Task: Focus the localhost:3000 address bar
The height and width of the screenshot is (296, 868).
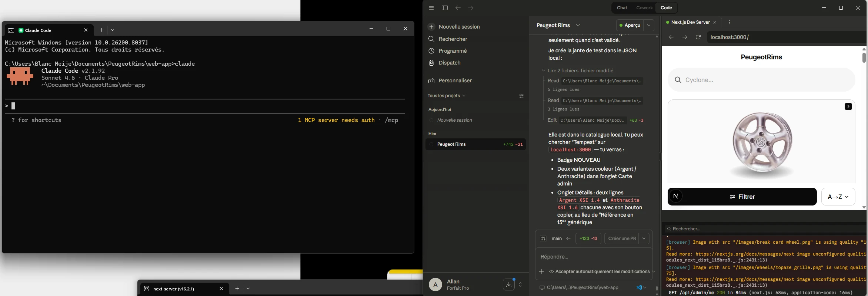Action: [x=786, y=37]
